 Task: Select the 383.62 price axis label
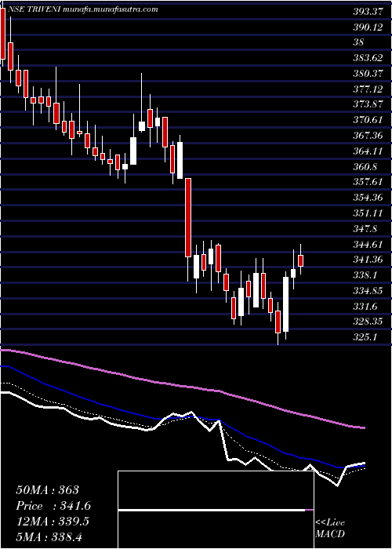(369, 58)
